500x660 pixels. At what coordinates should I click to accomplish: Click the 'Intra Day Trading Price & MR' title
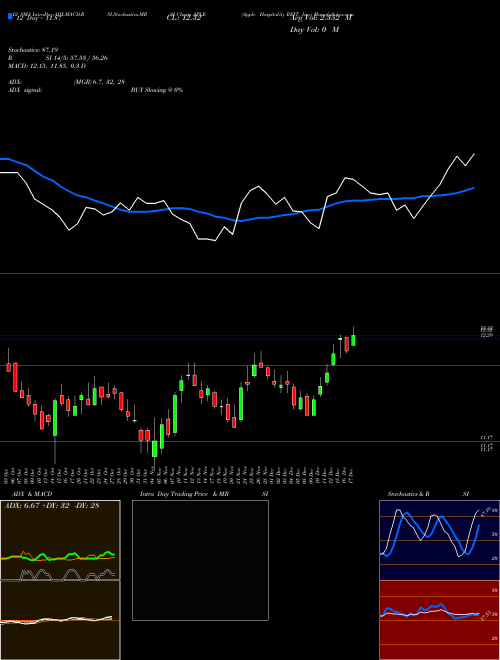(184, 494)
